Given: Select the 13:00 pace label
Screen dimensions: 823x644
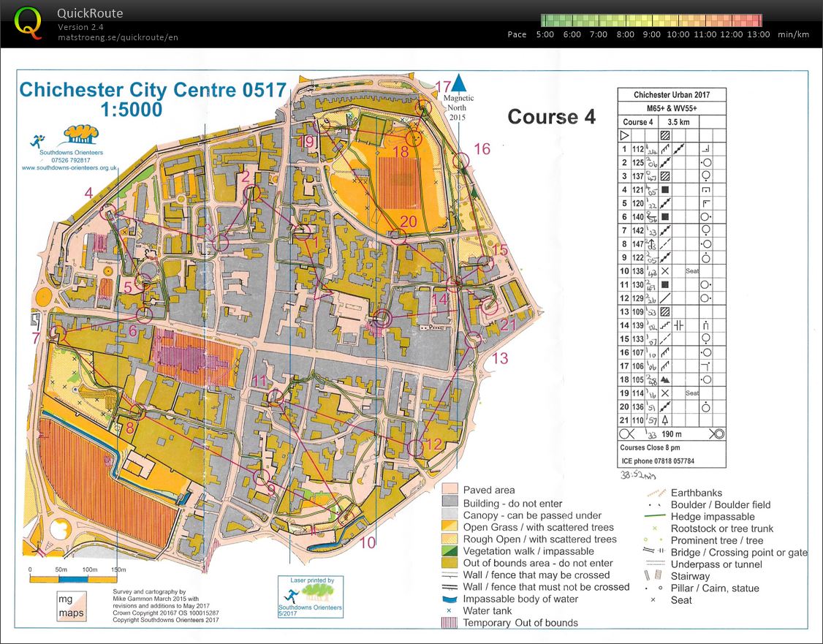Looking at the screenshot, I should 758,34.
